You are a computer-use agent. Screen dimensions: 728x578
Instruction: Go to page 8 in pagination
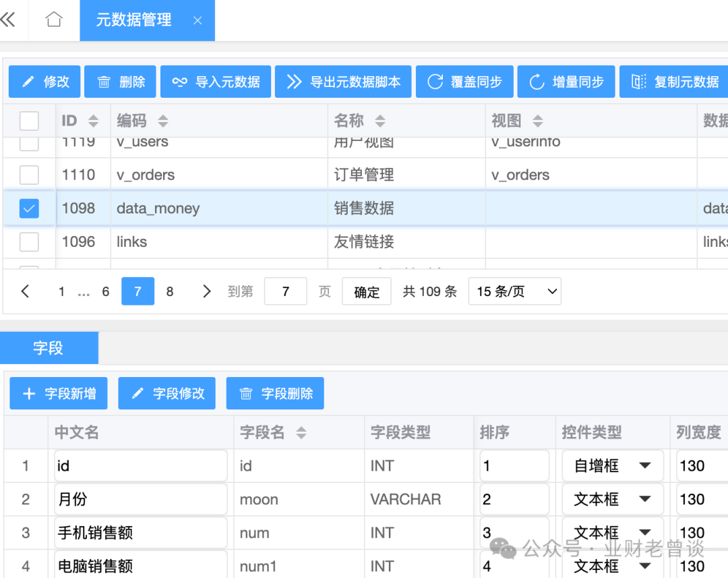pos(170,291)
